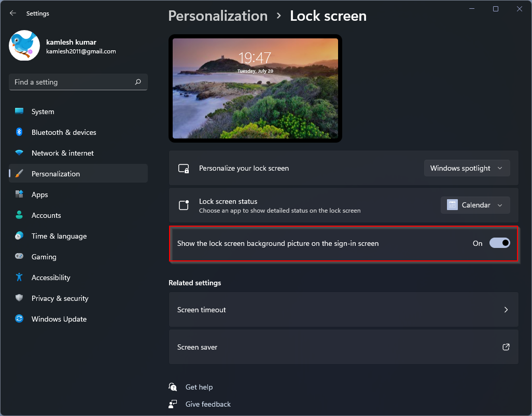
Task: Click the Get help link
Action: [199, 387]
